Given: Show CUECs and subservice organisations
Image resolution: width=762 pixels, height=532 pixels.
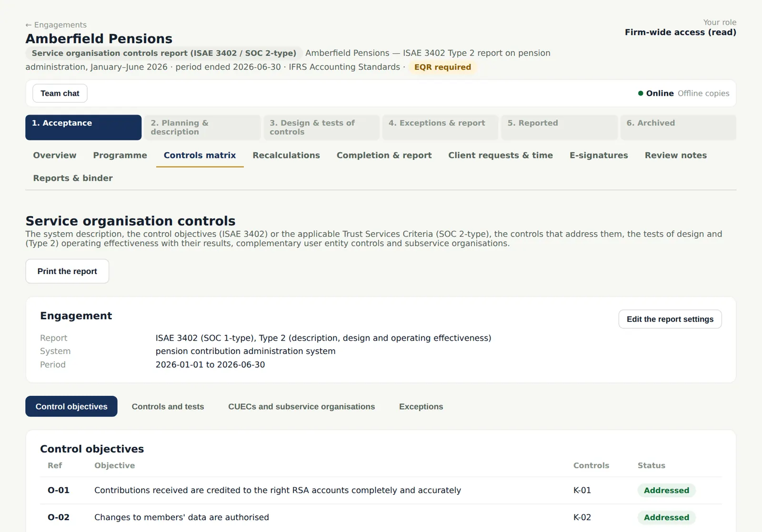Looking at the screenshot, I should click(301, 406).
